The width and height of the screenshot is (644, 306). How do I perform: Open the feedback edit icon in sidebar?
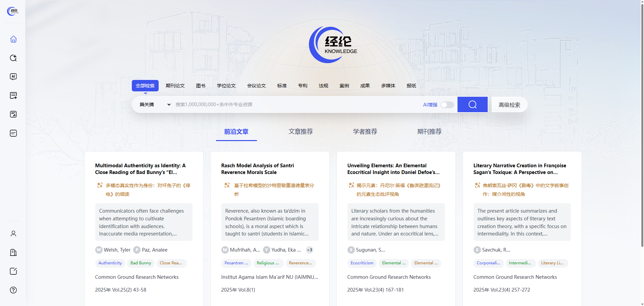click(x=13, y=271)
